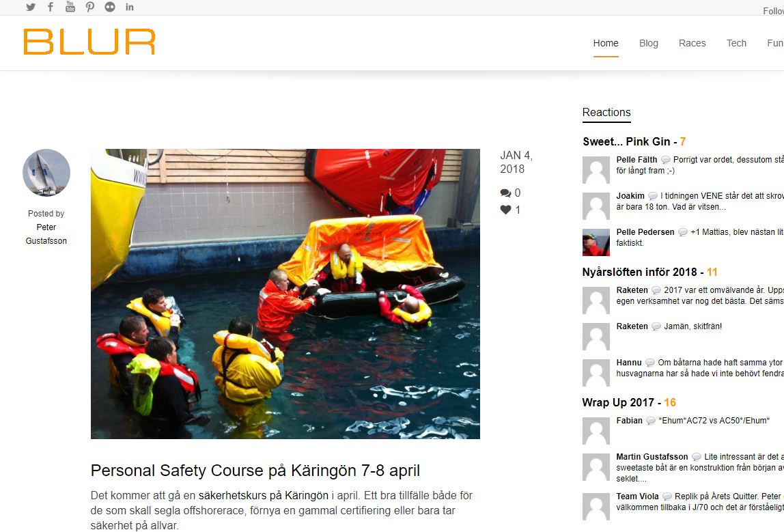Follow the säkerhetskurs på Käringön link
Image resolution: width=784 pixels, height=532 pixels.
coord(263,496)
